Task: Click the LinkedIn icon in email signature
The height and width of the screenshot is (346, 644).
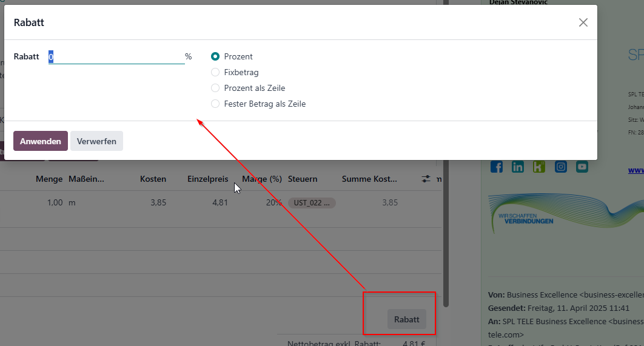Action: point(517,167)
